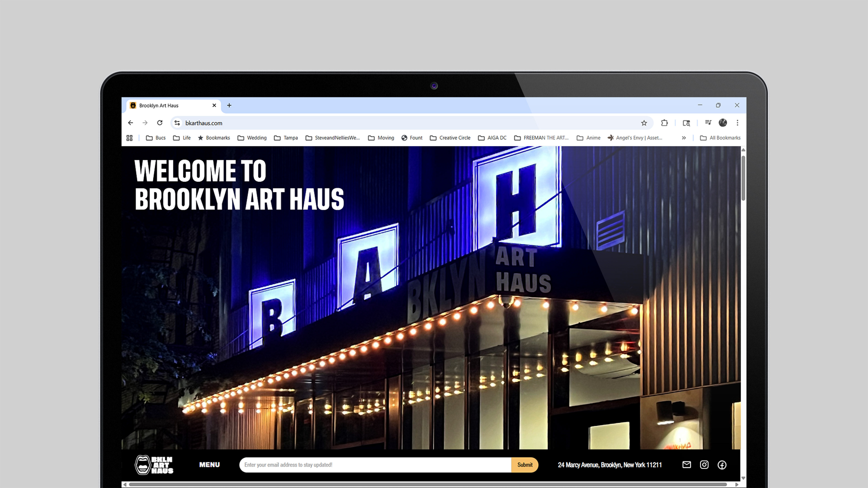
Task: Expand hidden bookmarks with double chevron
Action: coord(684,138)
